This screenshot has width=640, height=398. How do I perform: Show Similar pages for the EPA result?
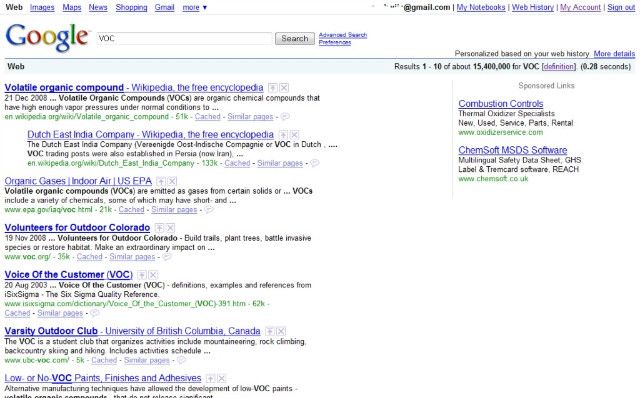tap(174, 210)
